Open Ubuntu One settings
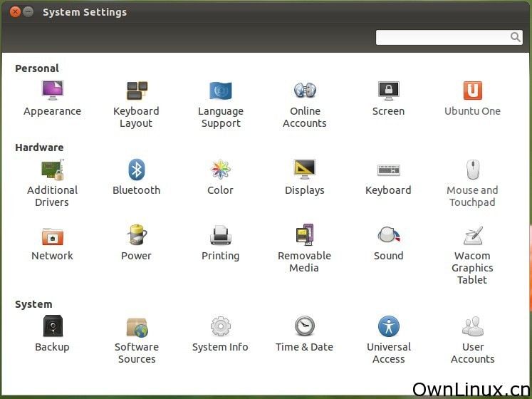The height and width of the screenshot is (399, 532). pos(472,91)
